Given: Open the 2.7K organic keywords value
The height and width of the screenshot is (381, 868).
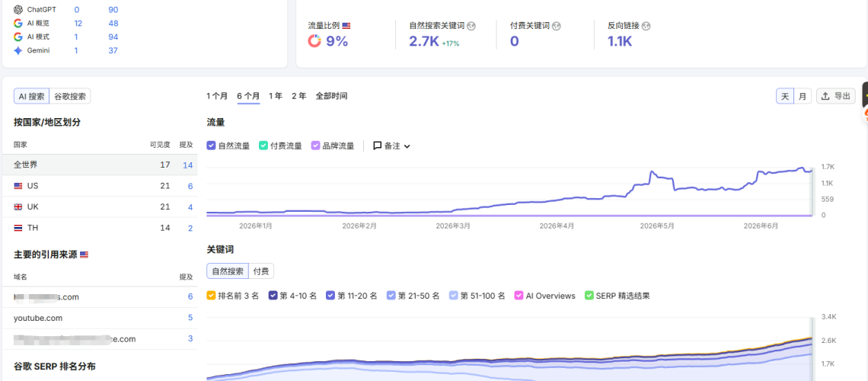Looking at the screenshot, I should coord(423,42).
